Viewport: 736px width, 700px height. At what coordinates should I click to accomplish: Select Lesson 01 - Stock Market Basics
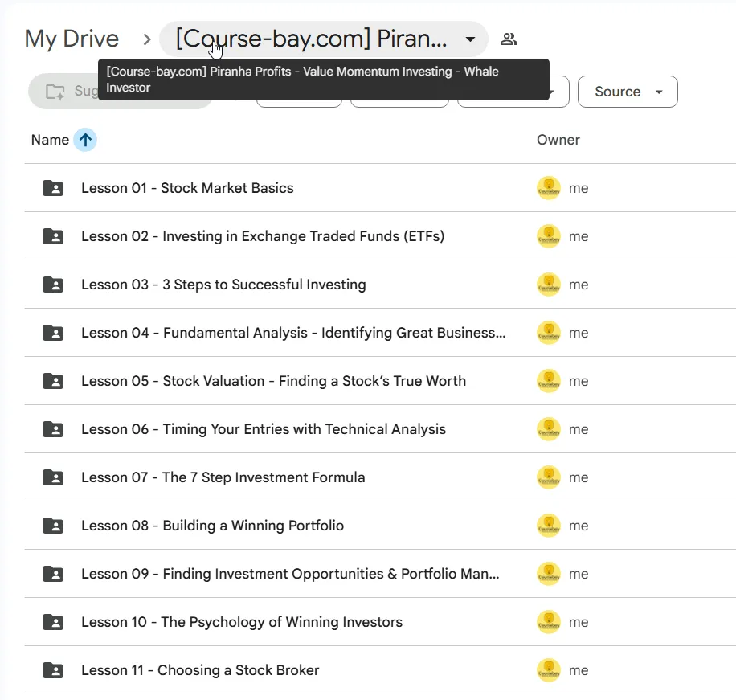point(187,188)
